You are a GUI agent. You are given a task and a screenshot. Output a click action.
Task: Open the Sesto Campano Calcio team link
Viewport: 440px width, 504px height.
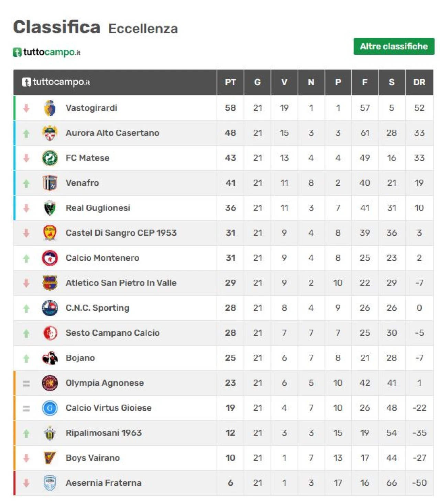click(x=112, y=333)
